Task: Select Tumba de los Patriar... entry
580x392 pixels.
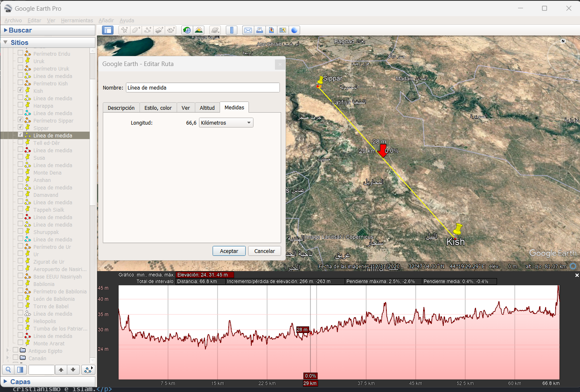Action: pos(60,328)
